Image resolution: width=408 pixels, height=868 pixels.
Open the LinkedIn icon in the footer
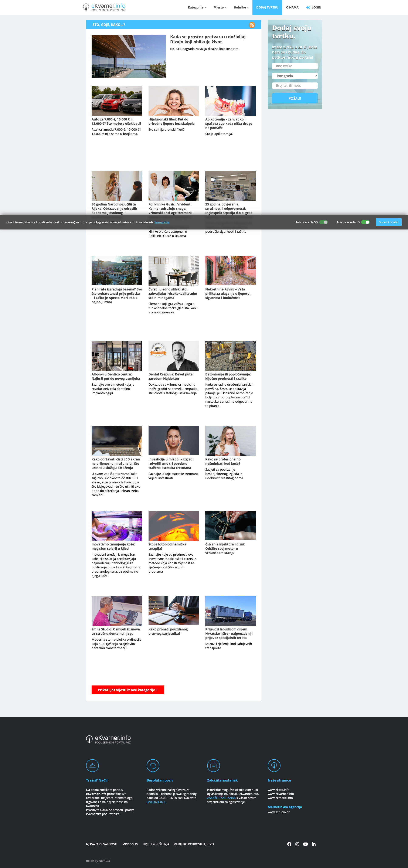pyautogui.click(x=314, y=844)
